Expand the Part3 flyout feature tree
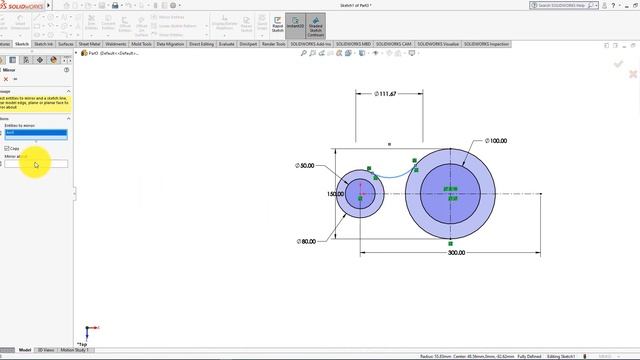The height and width of the screenshot is (360, 640). tap(76, 53)
